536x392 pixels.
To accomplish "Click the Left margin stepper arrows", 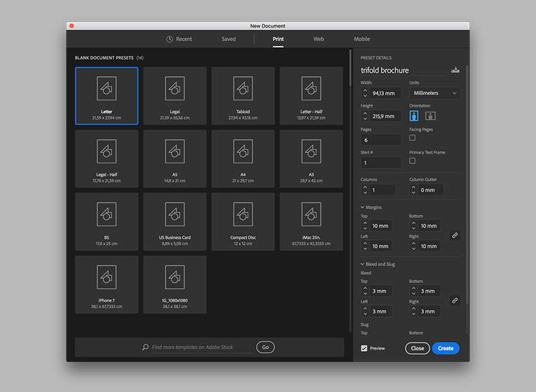I will pyautogui.click(x=365, y=246).
